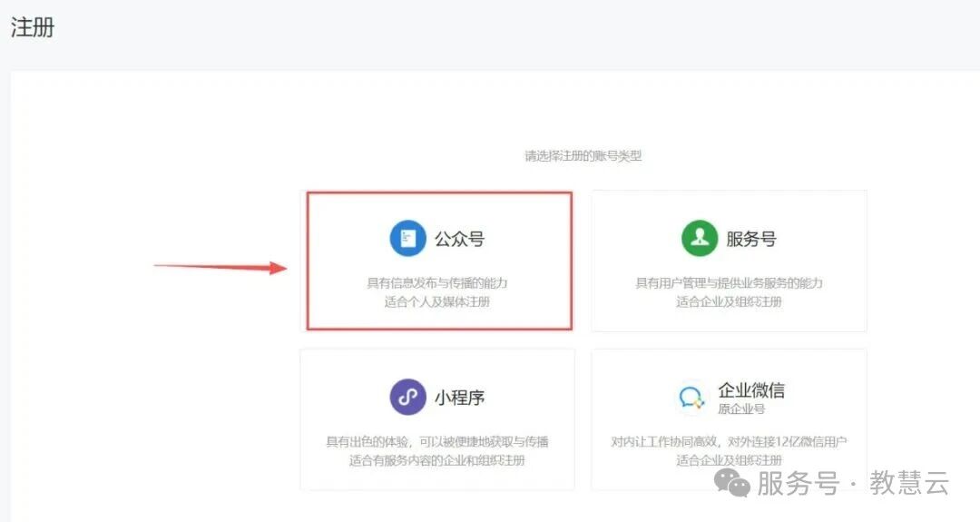Image resolution: width=980 pixels, height=522 pixels.
Task: Select the 公众号 account type title
Action: pyautogui.click(x=459, y=239)
